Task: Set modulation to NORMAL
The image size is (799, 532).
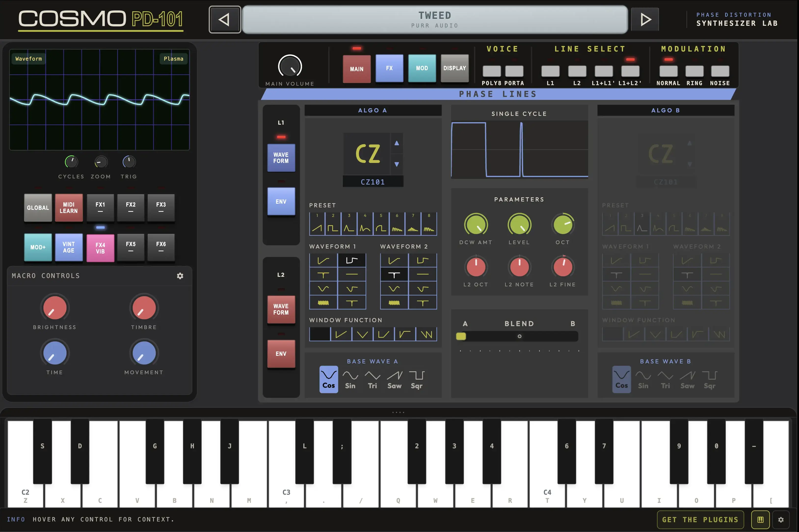Action: [668, 72]
